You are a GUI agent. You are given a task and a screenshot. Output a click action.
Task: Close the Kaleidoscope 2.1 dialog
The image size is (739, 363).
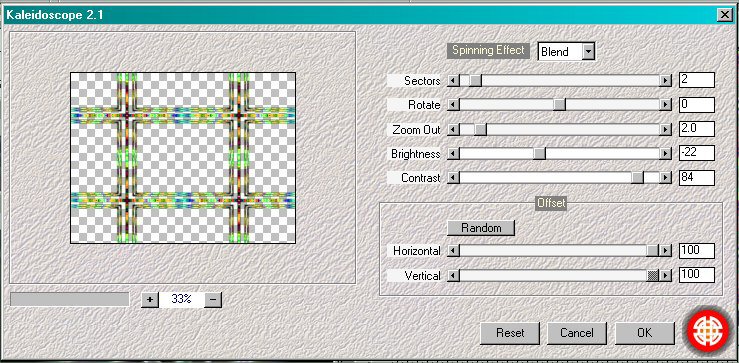[725, 15]
